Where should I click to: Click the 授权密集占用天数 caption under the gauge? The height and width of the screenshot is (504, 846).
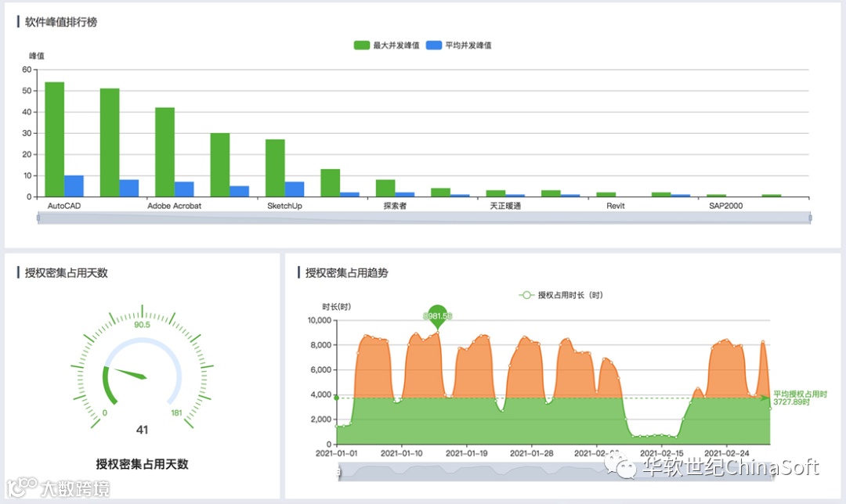point(142,464)
